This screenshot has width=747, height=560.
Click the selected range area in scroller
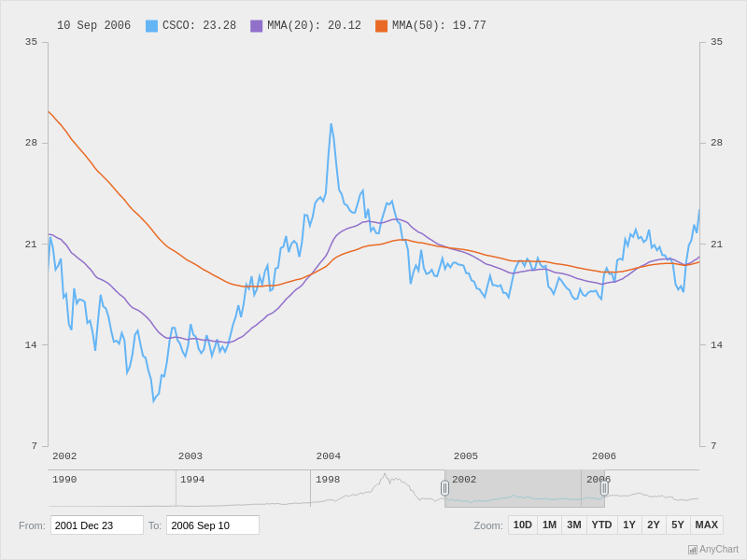[x=524, y=488]
